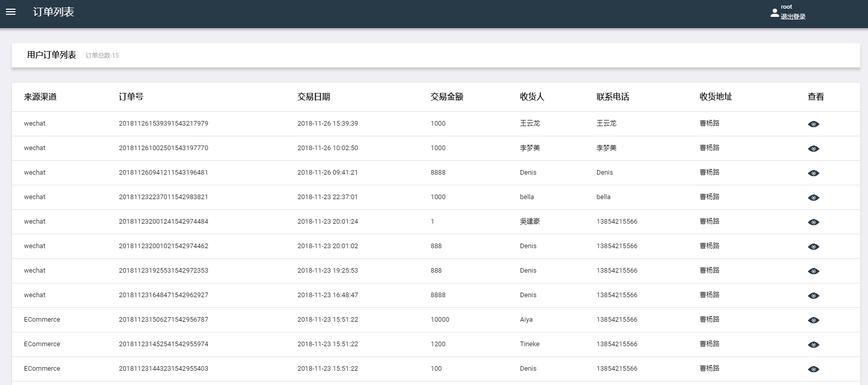Open eye icon for order 20181123200102154297​4462
This screenshot has height=385, width=868.
click(x=813, y=247)
